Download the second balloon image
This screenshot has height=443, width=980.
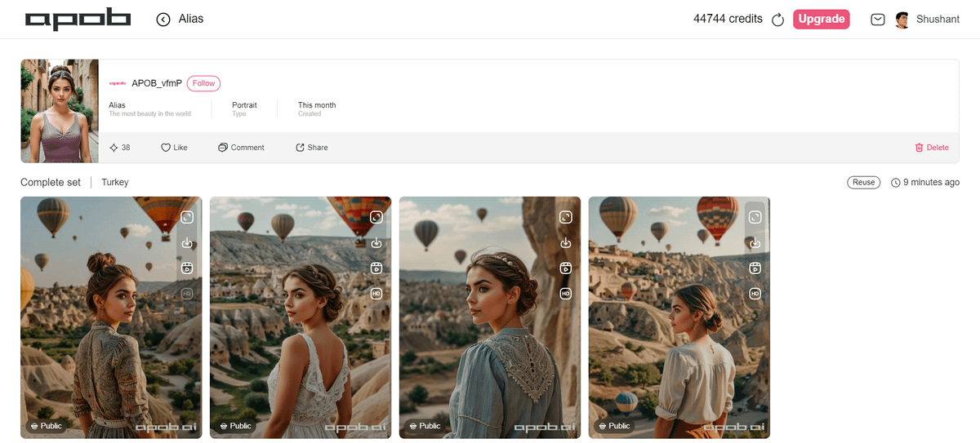(376, 243)
